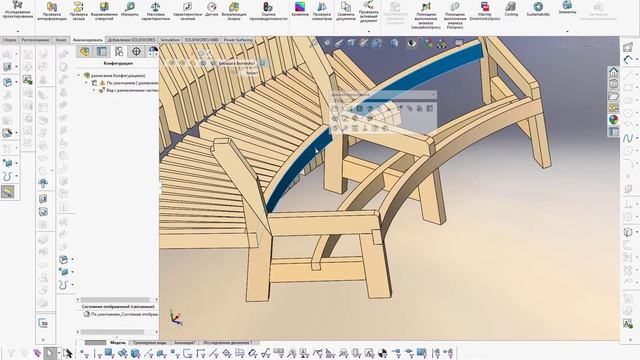The height and width of the screenshot is (360, 640).
Task: Click Исследование проектирования icon
Action: [17, 10]
